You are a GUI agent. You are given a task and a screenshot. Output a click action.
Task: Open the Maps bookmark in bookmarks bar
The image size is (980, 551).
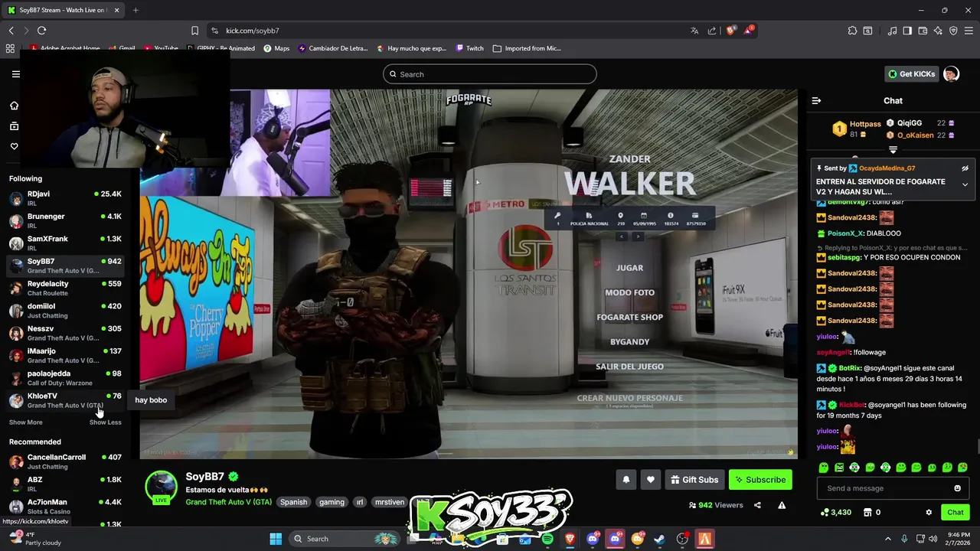(276, 48)
